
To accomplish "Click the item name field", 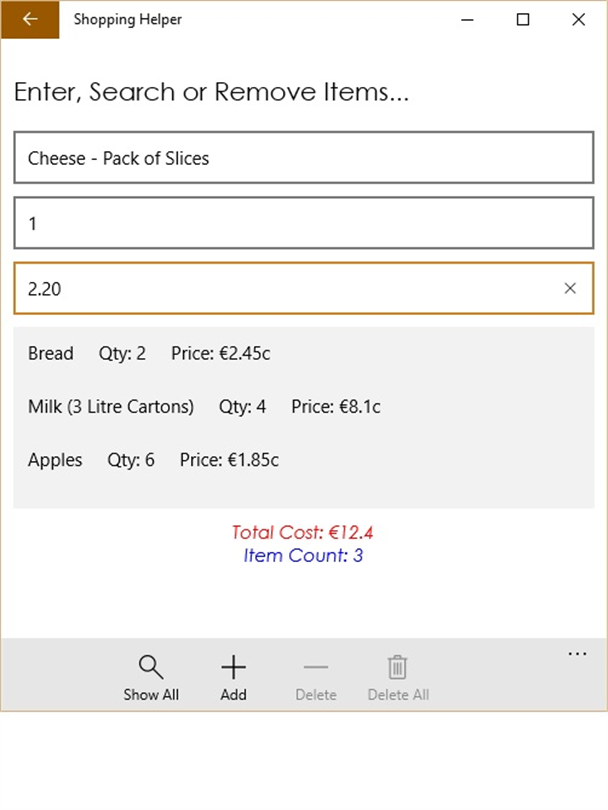I will (303, 158).
